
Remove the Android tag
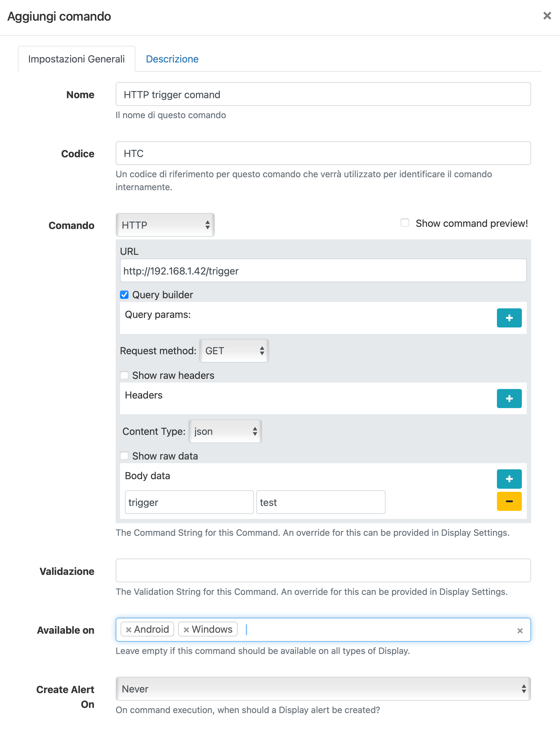point(128,630)
